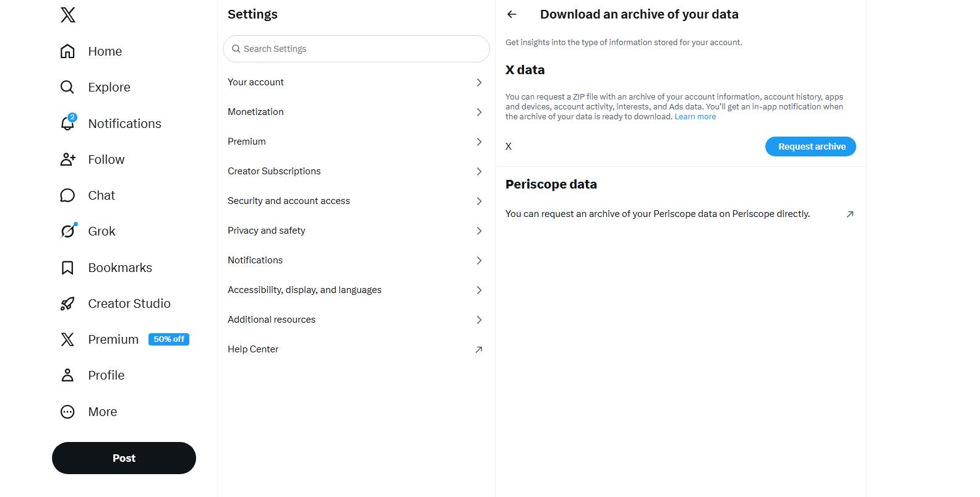Click the Request archive button
Viewport: 980px width, 497px height.
coord(810,147)
